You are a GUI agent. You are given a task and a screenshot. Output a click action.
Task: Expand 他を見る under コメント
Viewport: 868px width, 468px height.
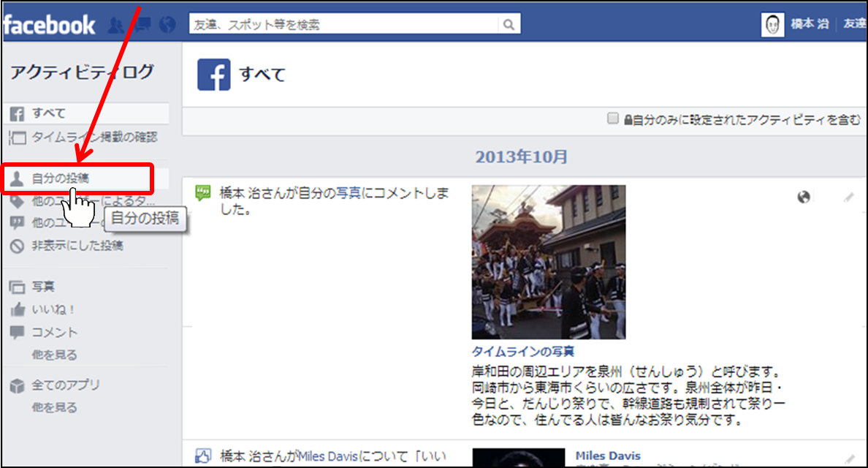click(54, 355)
